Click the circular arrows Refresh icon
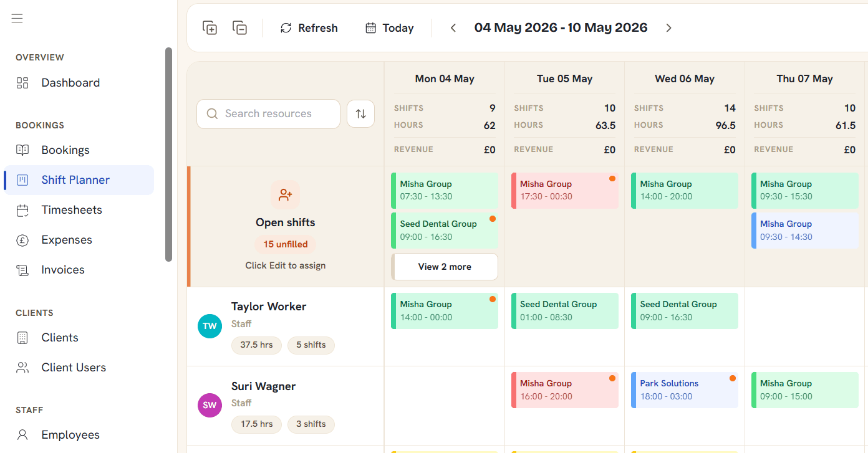Screen dimensions: 868x453 pyautogui.click(x=286, y=28)
